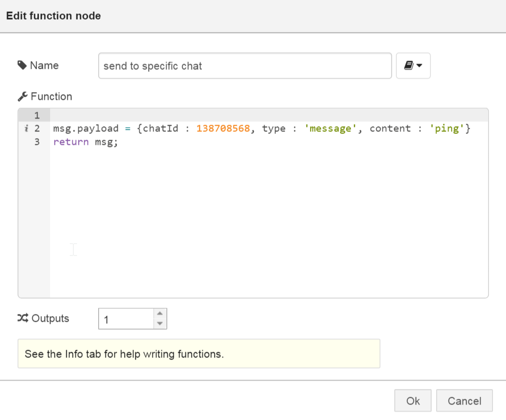Image resolution: width=506 pixels, height=420 pixels.
Task: Click the 'message' string in the code
Action: (331, 129)
